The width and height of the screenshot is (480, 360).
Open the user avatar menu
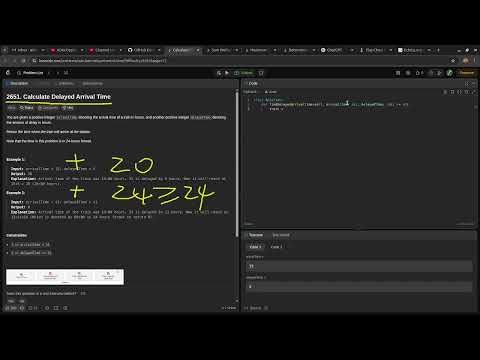coord(449,73)
